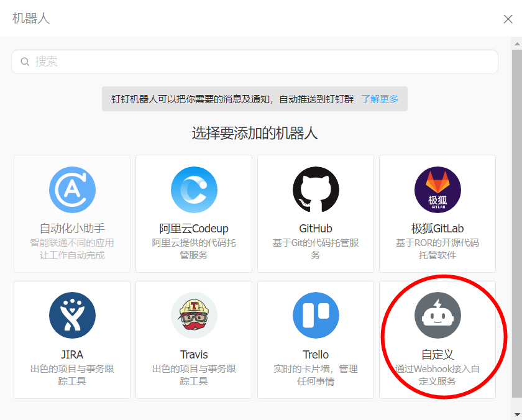This screenshot has height=420, width=522.
Task: Focus the 搜索 input field
Action: 255,62
